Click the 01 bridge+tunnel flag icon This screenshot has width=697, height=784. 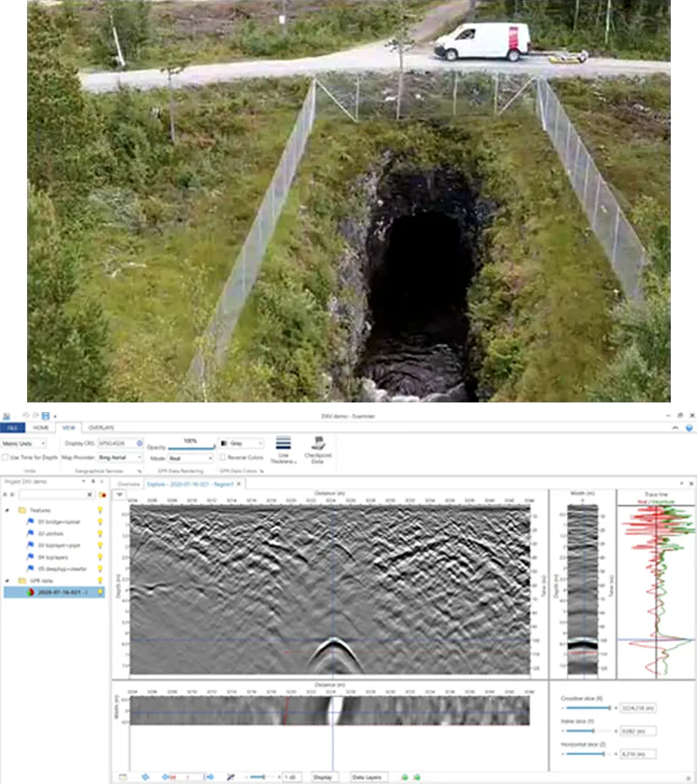pyautogui.click(x=29, y=521)
